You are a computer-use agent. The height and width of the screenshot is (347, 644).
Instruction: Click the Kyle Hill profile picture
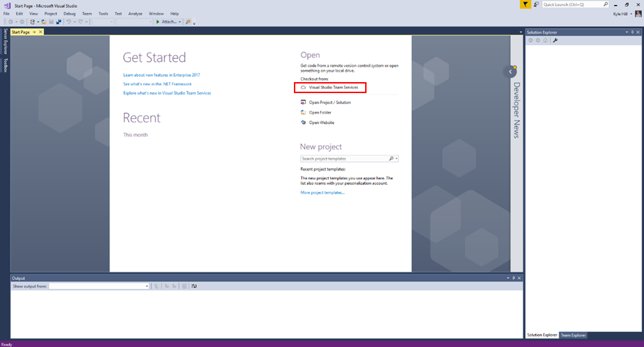pyautogui.click(x=638, y=14)
